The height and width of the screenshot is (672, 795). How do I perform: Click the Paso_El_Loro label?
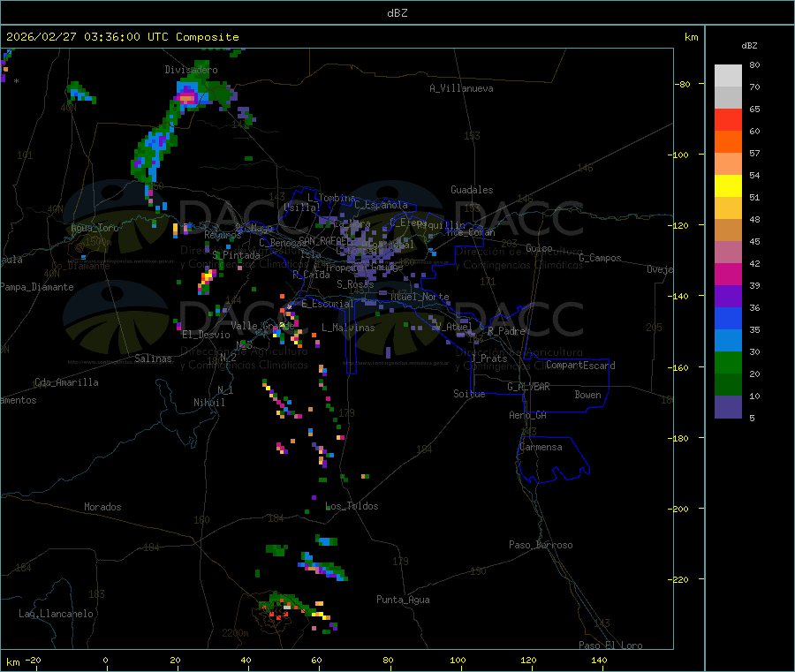coord(610,646)
